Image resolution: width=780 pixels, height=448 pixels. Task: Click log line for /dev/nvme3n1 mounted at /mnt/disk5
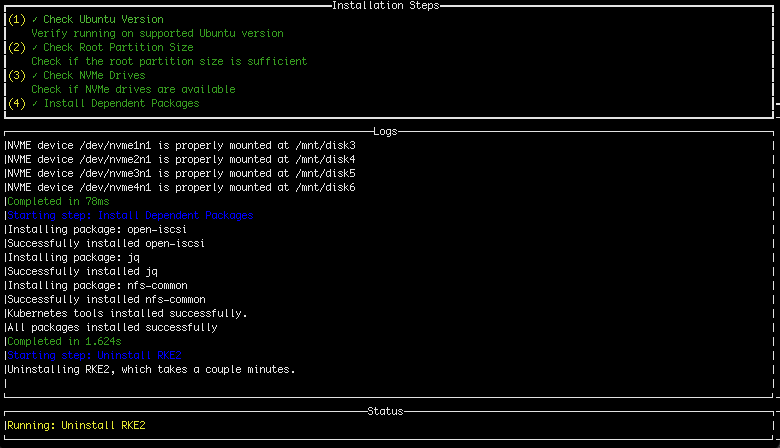point(181,173)
